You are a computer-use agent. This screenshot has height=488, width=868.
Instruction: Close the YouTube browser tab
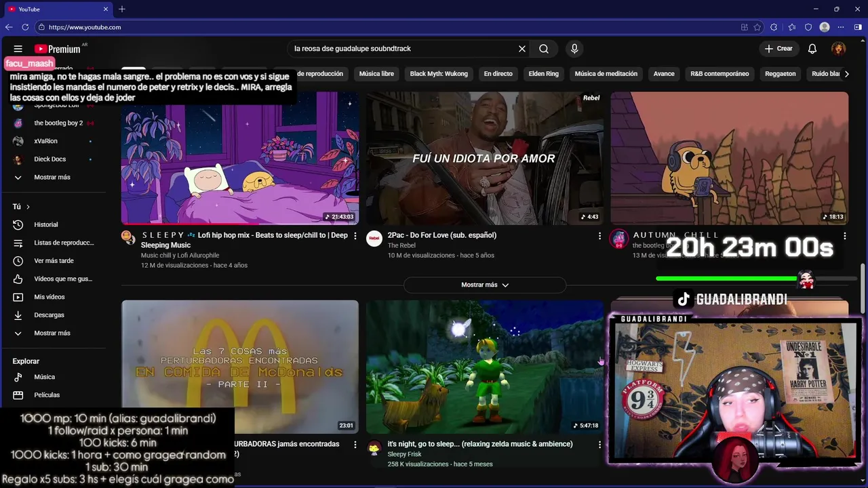(x=106, y=9)
